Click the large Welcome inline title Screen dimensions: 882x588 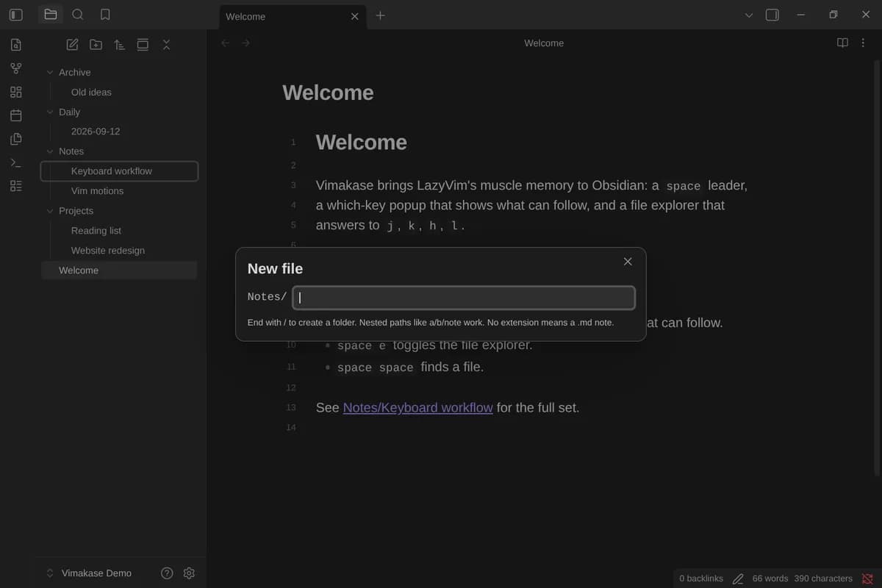coord(328,93)
